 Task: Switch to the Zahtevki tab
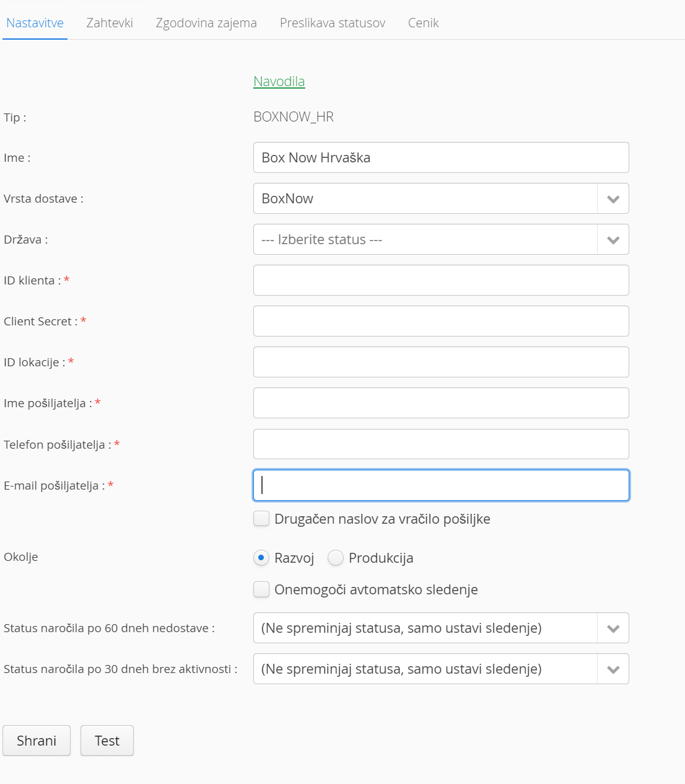point(110,23)
